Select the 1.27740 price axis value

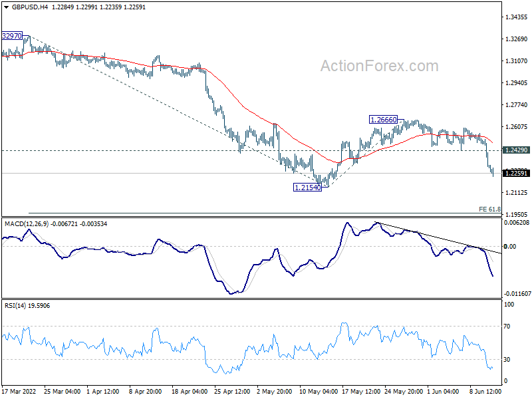(x=517, y=105)
